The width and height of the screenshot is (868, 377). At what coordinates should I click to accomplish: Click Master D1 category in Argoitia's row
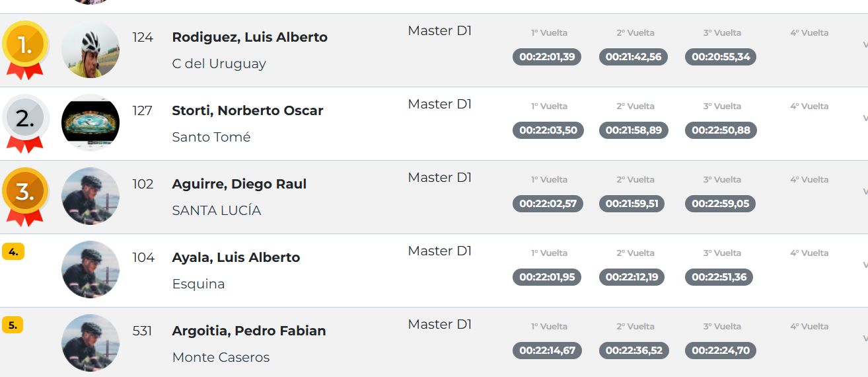[x=440, y=324]
